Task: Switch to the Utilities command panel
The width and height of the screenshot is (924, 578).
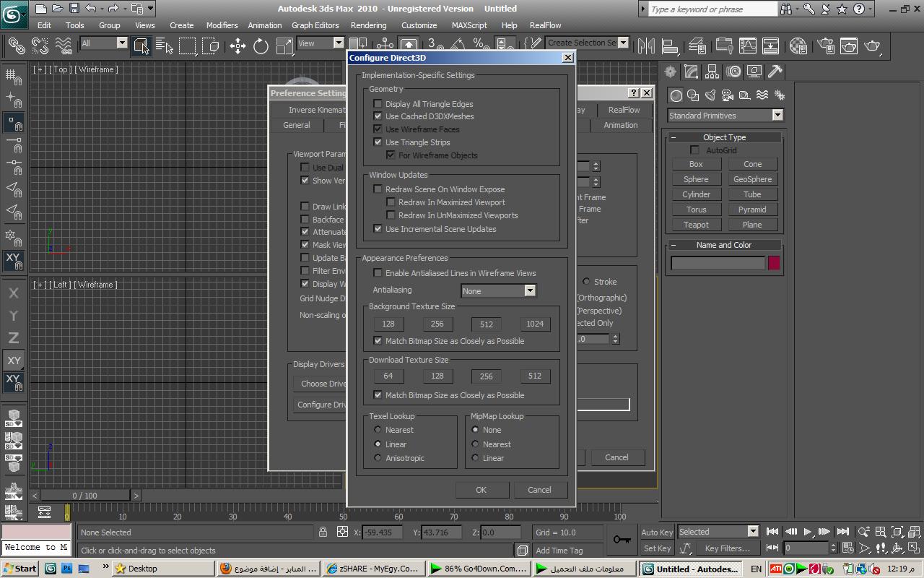Action: click(x=775, y=72)
